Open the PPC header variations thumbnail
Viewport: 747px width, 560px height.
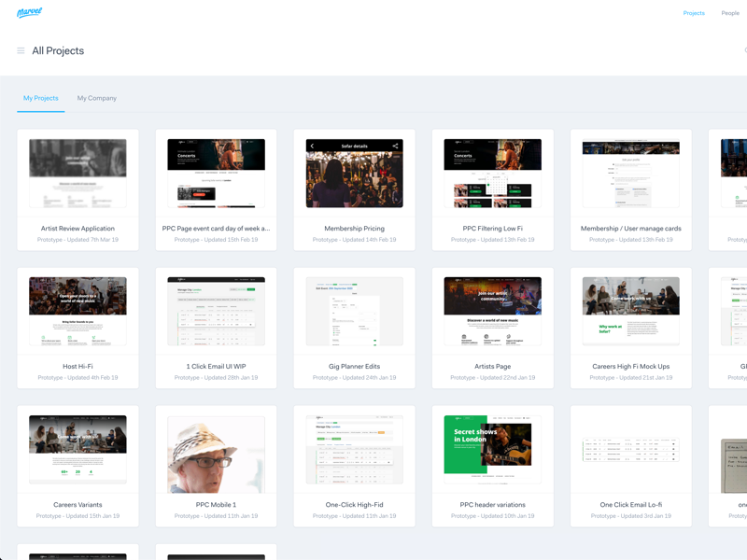pyautogui.click(x=493, y=450)
